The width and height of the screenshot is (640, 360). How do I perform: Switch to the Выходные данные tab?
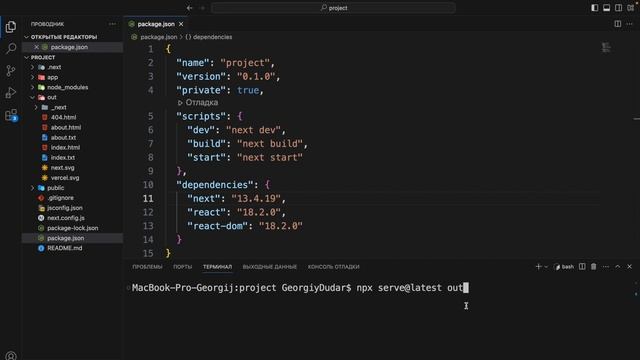click(x=269, y=267)
